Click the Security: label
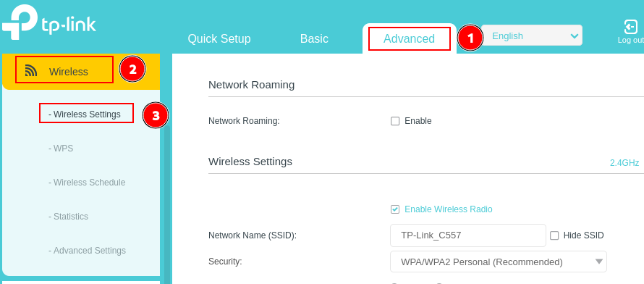Viewport: 644px width, 284px height. click(225, 262)
